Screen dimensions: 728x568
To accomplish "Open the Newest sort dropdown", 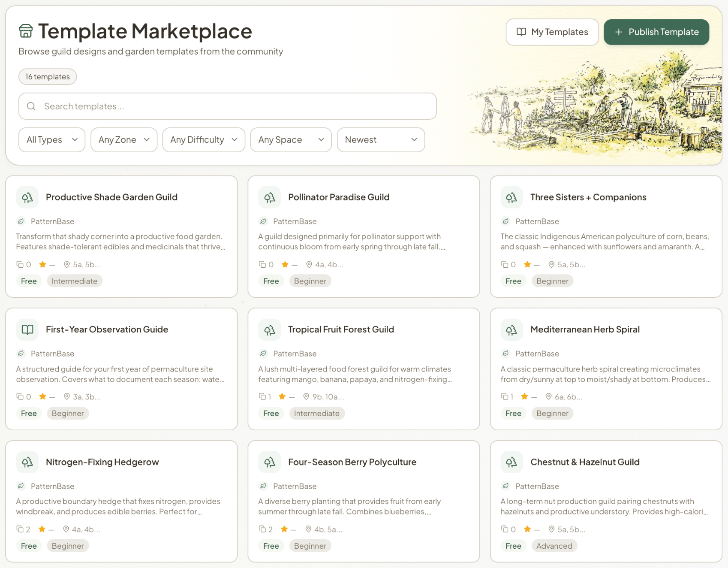I will click(x=381, y=139).
